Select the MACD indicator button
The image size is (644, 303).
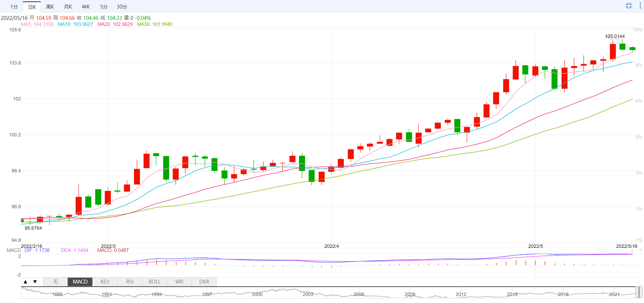pos(80,282)
